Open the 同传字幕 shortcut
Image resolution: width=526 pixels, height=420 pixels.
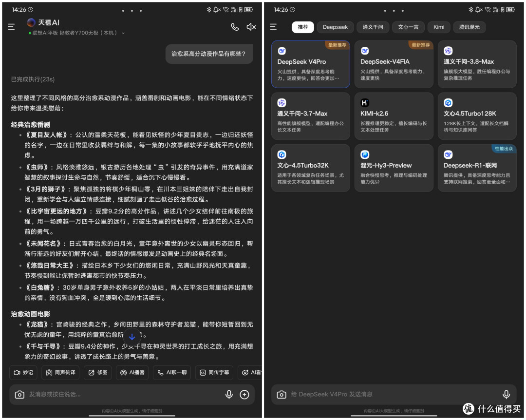pos(214,372)
